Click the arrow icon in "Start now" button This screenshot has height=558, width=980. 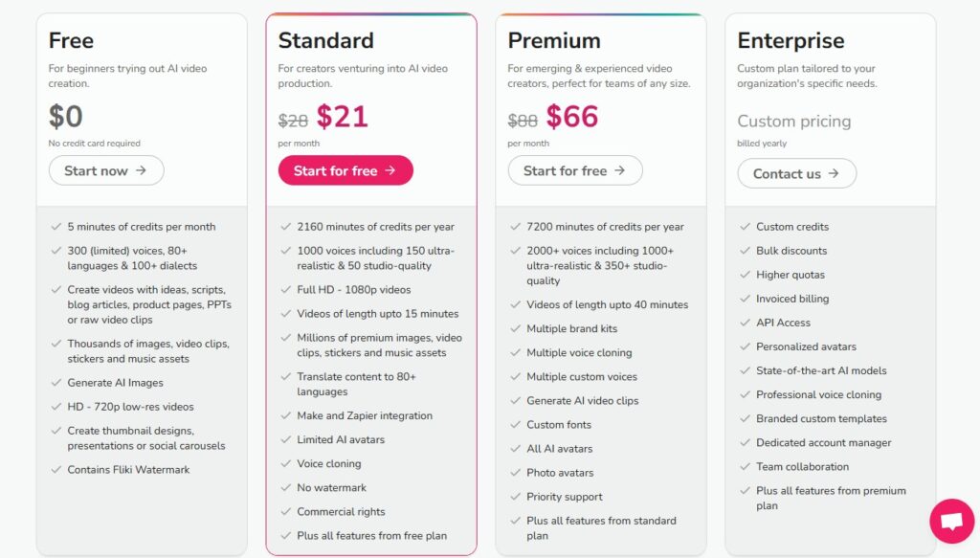[142, 170]
